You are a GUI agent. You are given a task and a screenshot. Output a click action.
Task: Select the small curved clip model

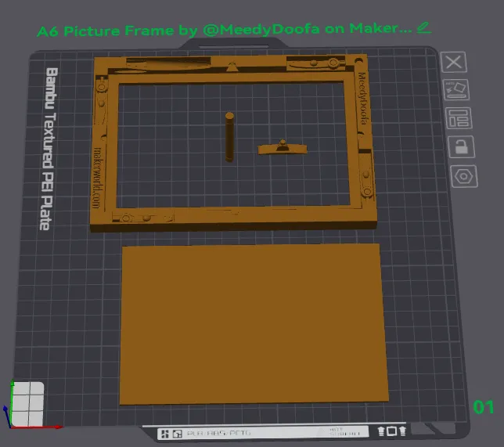pyautogui.click(x=283, y=148)
